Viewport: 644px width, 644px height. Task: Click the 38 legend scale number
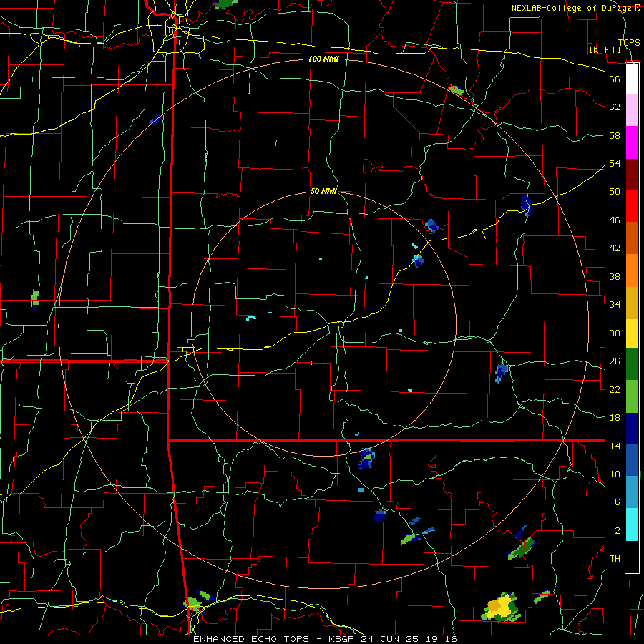(615, 276)
